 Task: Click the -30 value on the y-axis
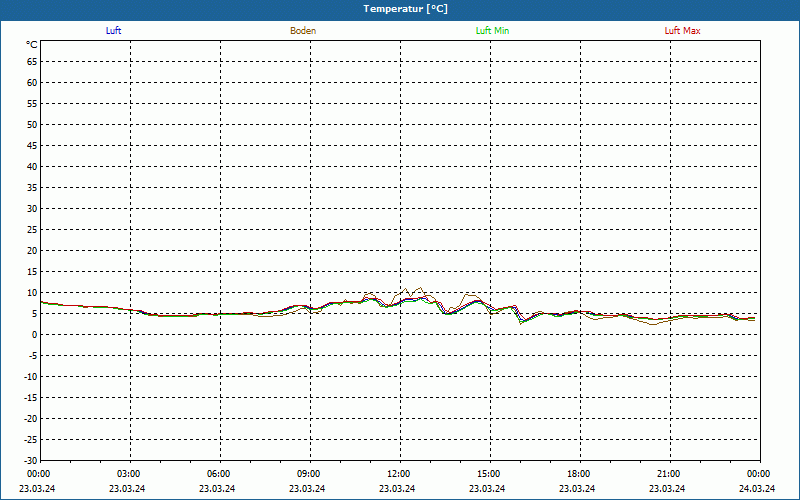click(31, 460)
